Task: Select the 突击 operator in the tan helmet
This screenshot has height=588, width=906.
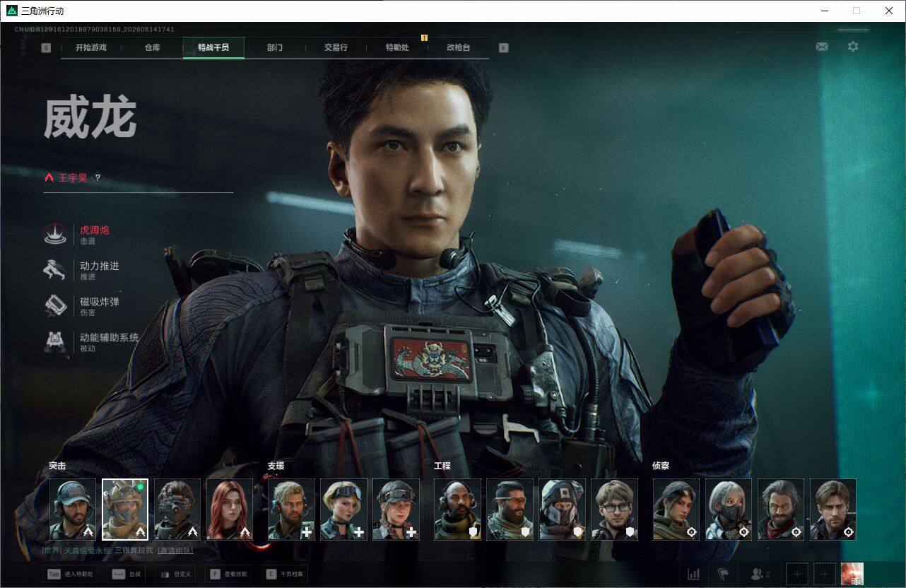Action: tap(125, 510)
